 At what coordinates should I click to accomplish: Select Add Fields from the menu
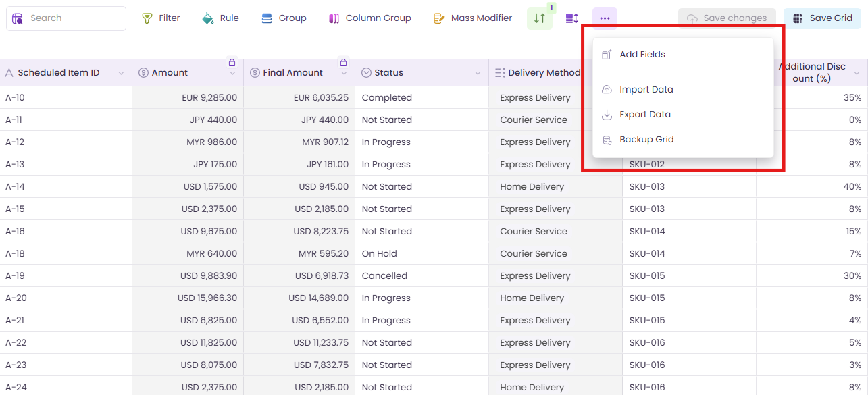642,55
